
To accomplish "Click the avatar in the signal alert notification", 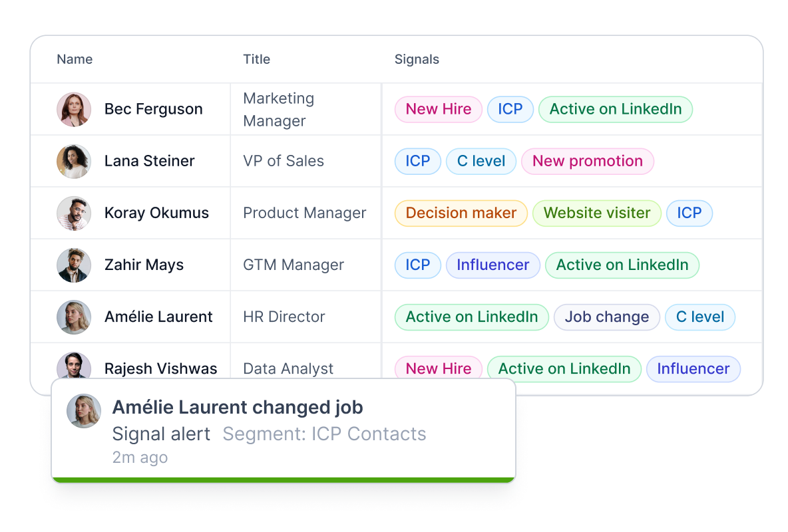I will point(84,411).
